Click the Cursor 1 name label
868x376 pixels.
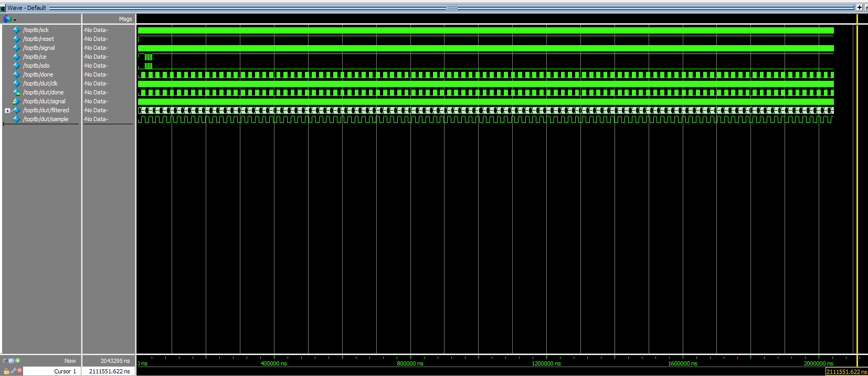click(x=65, y=371)
